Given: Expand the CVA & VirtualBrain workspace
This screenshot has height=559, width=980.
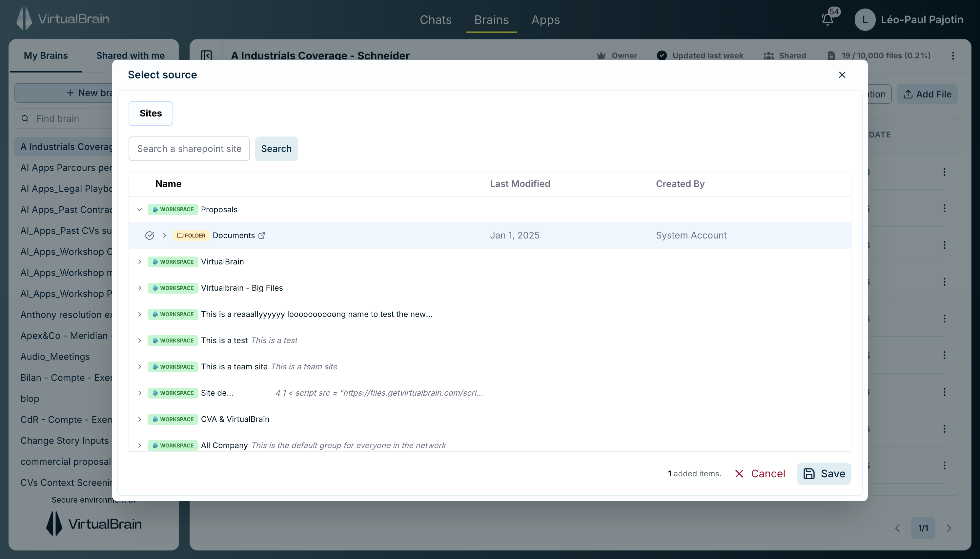Looking at the screenshot, I should click(140, 419).
